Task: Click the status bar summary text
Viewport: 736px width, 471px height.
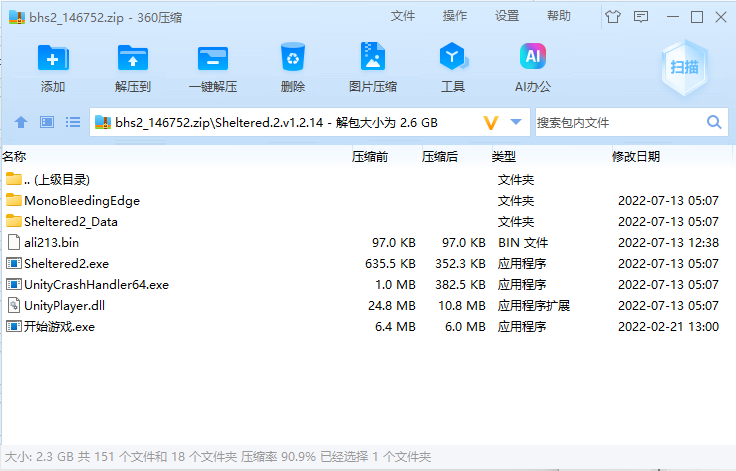Action: (x=217, y=456)
